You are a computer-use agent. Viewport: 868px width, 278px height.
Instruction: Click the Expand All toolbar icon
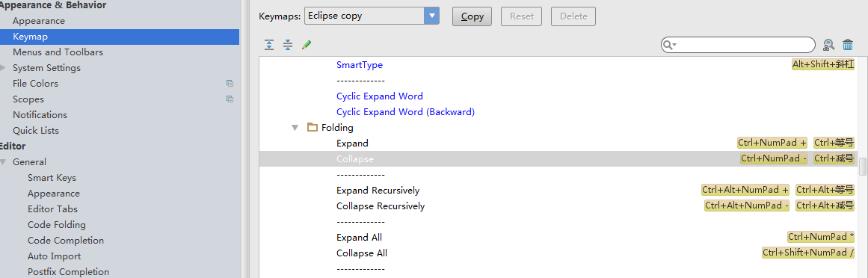point(269,45)
